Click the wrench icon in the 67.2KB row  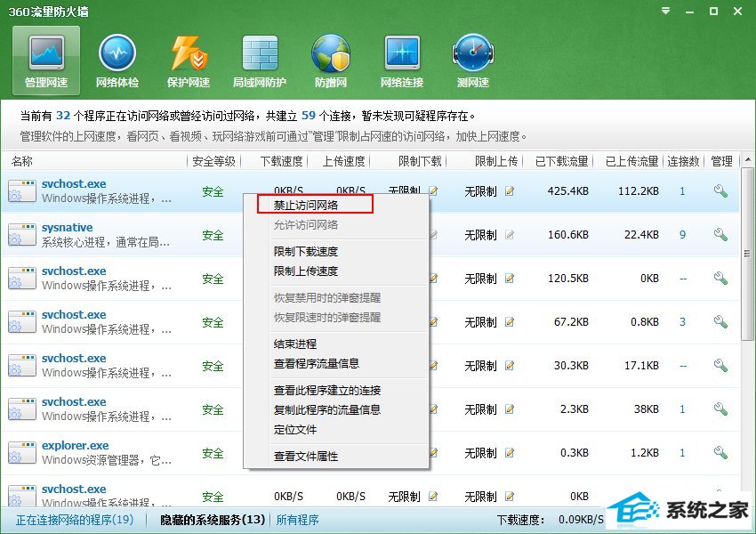720,322
